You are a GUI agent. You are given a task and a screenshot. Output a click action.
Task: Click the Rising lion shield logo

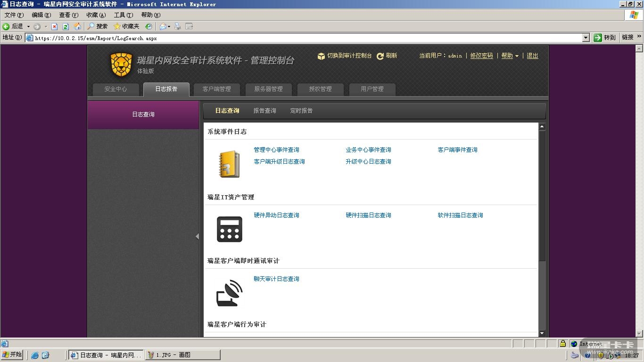pyautogui.click(x=121, y=64)
